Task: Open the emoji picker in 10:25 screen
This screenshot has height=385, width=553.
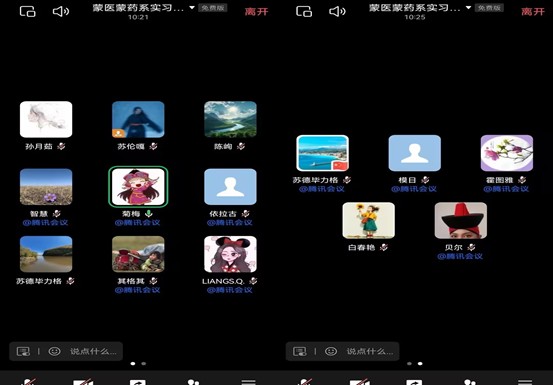Action: 331,351
